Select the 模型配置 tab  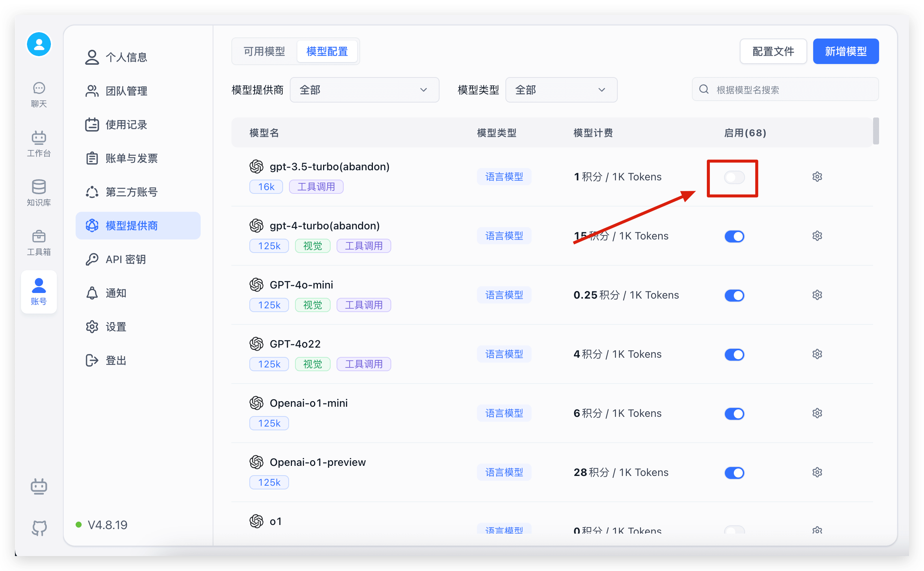[x=327, y=51]
